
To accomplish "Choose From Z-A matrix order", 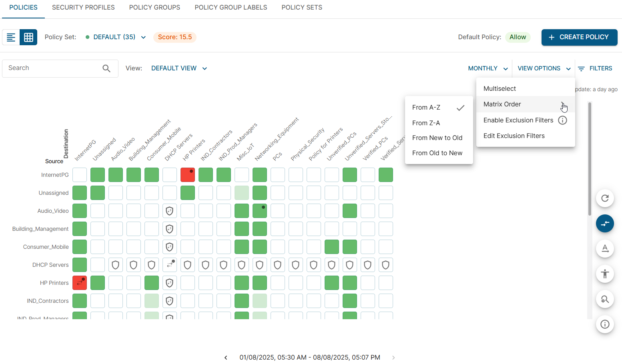I will tap(426, 123).
